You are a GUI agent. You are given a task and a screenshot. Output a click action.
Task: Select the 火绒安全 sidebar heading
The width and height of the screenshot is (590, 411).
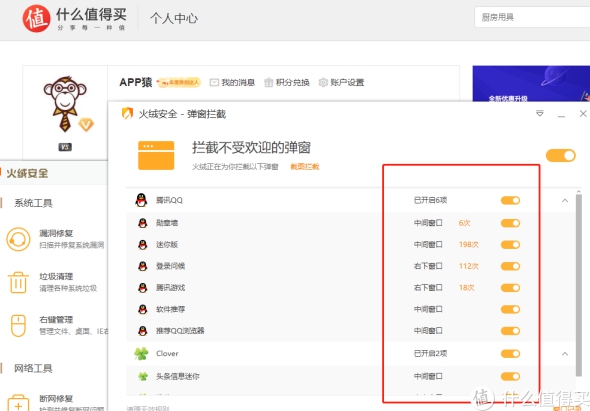tap(27, 173)
